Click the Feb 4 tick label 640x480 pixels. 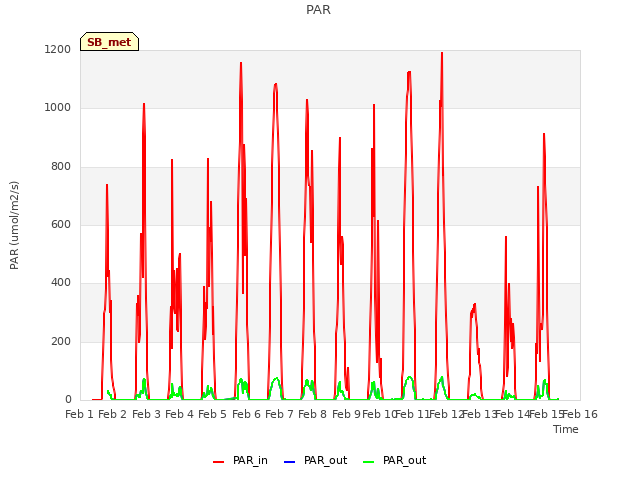point(179,414)
